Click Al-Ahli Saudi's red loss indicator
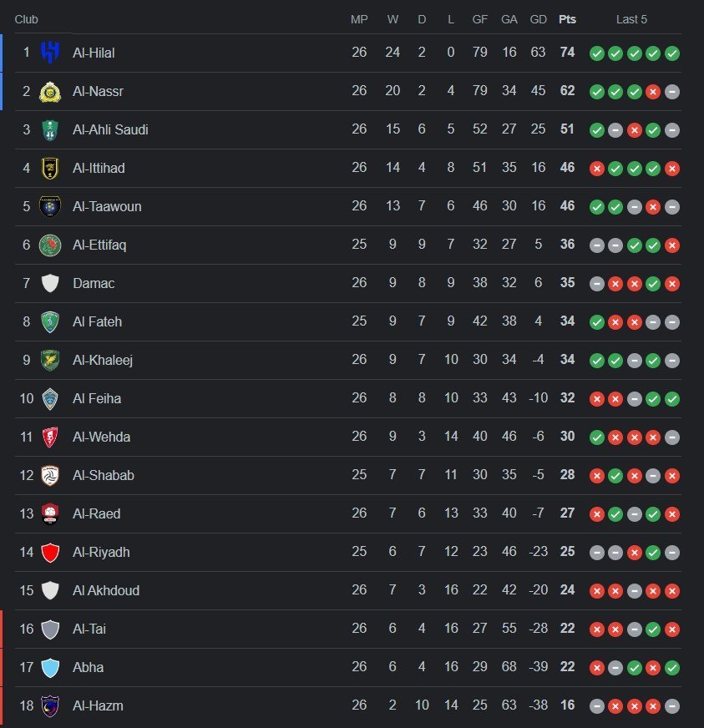The width and height of the screenshot is (704, 728). (635, 130)
